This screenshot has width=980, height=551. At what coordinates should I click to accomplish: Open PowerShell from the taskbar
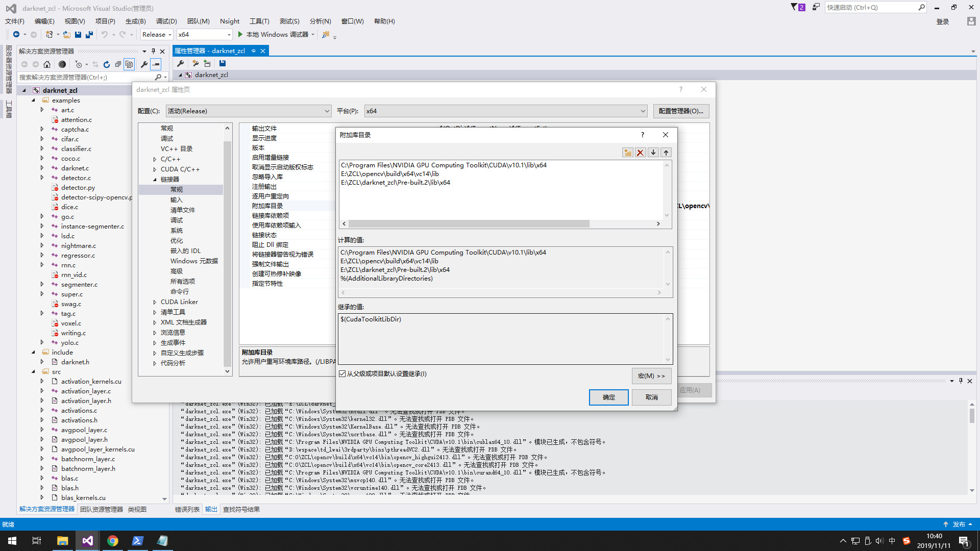tap(138, 541)
